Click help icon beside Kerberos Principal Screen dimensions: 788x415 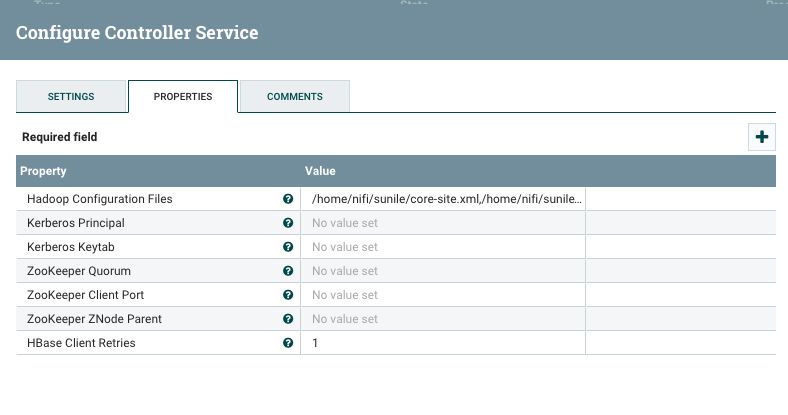tap(288, 223)
